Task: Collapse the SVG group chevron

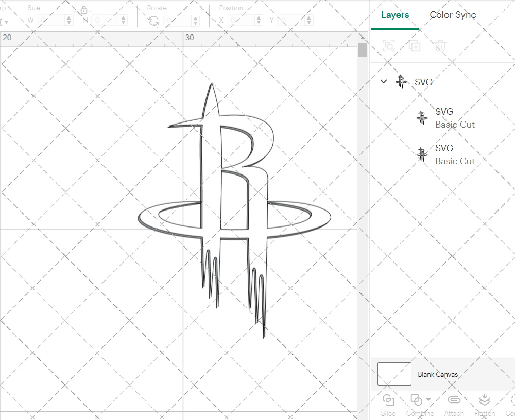Action: click(x=384, y=81)
